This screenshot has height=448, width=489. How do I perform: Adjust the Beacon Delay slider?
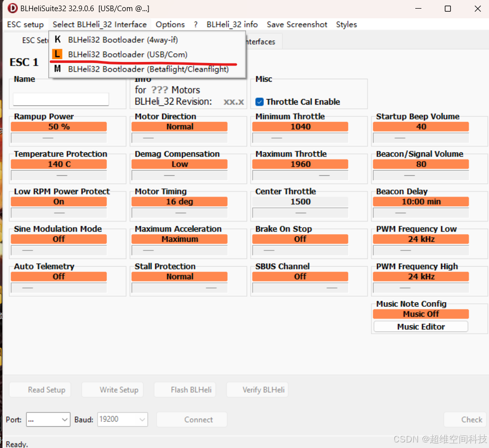click(421, 213)
